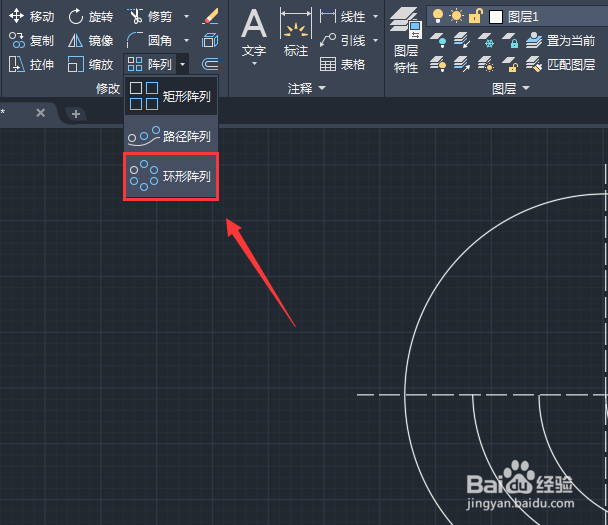The width and height of the screenshot is (608, 525).
Task: Expand the Fillet (圆角) dropdown arrow
Action: click(187, 40)
